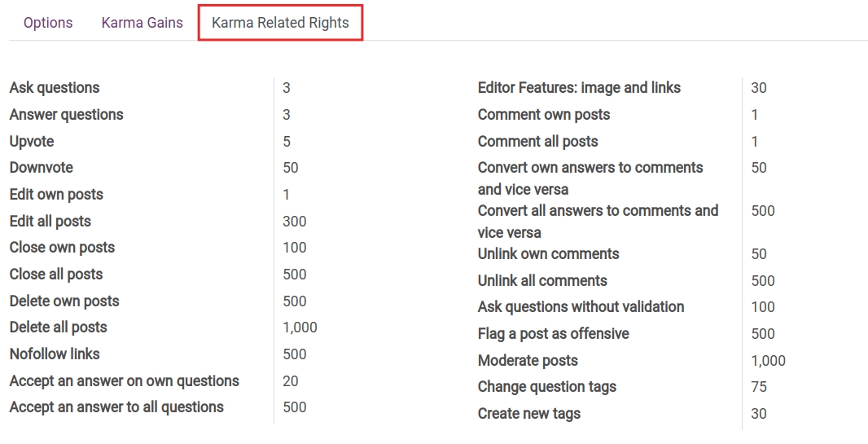Click the Editor Features image and links value
Viewport: 868px width, 444px height.
click(x=759, y=88)
